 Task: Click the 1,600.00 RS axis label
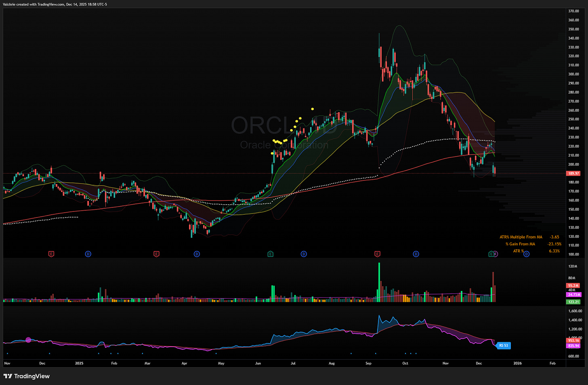tap(575, 311)
